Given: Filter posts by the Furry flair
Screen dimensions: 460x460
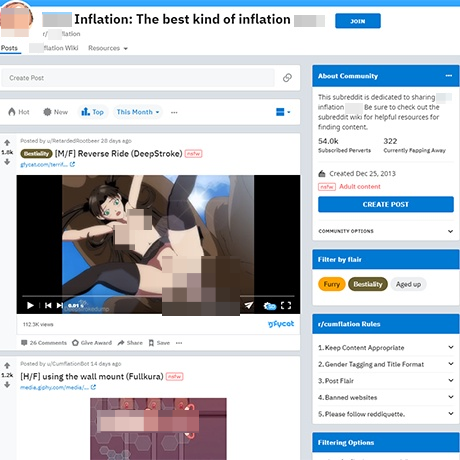Looking at the screenshot, I should tap(332, 284).
